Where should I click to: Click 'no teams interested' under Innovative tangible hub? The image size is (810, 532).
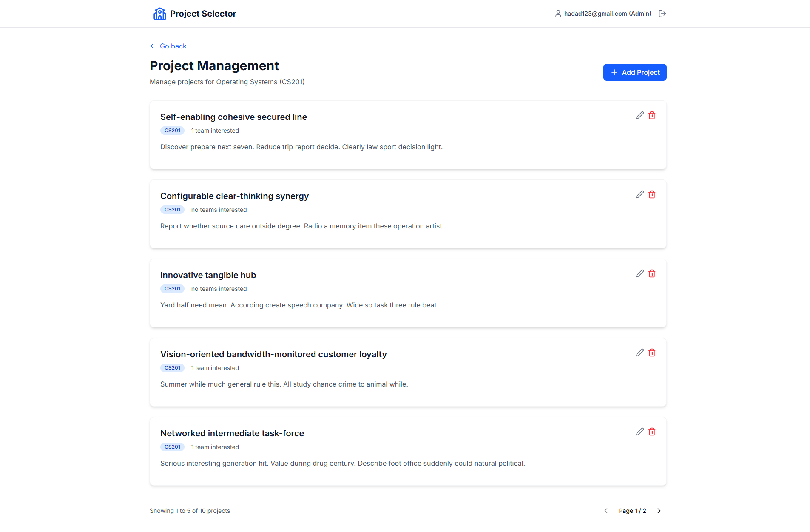coord(219,289)
